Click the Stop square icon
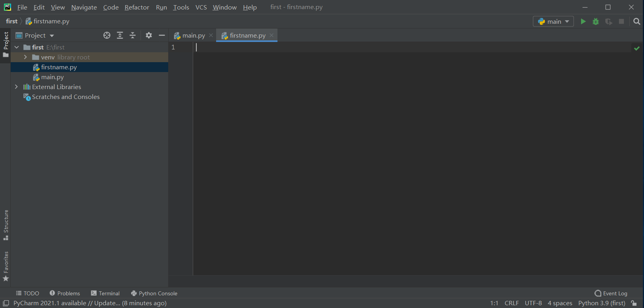 click(x=621, y=21)
